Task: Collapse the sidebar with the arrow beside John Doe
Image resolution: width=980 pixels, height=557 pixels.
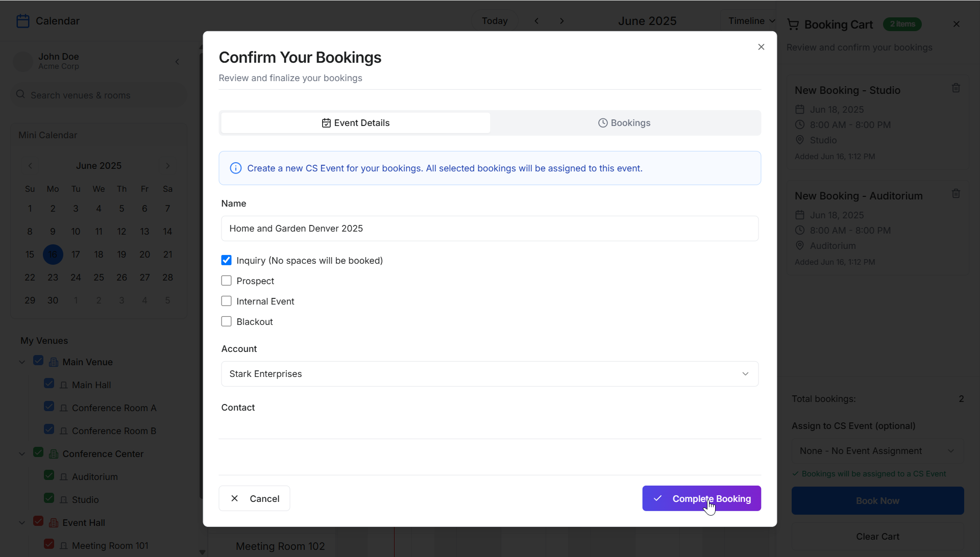Action: coord(177,62)
